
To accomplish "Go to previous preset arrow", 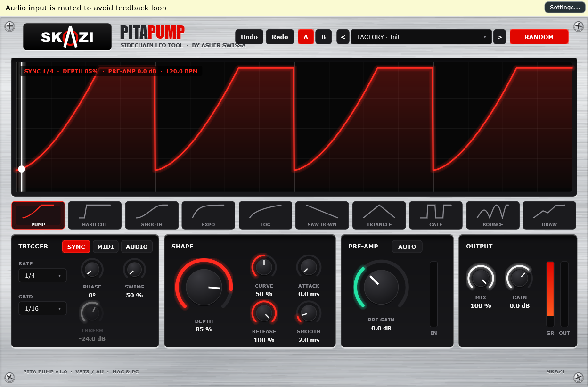I will [343, 37].
